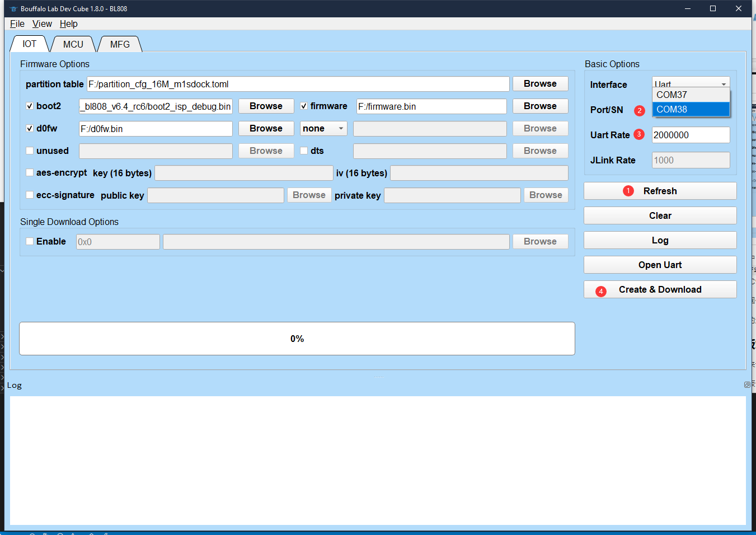This screenshot has width=756, height=535.
Task: Toggle the d0fw checkbox
Action: click(x=30, y=128)
